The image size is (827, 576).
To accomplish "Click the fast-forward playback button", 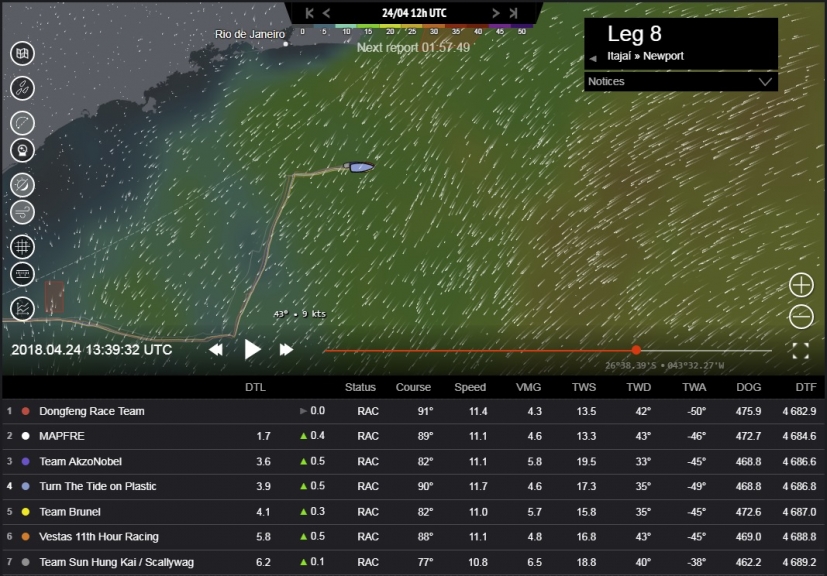I will 286,350.
